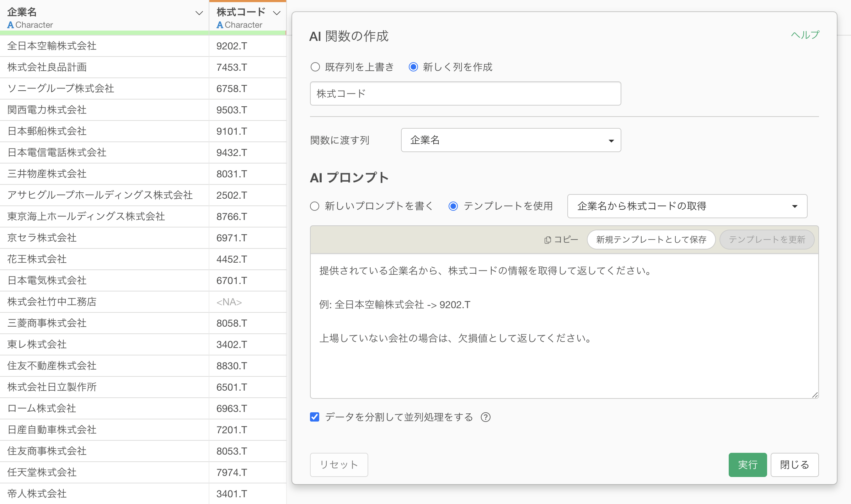
Task: Click Character type icon under 企業名
Action: [x=10, y=25]
